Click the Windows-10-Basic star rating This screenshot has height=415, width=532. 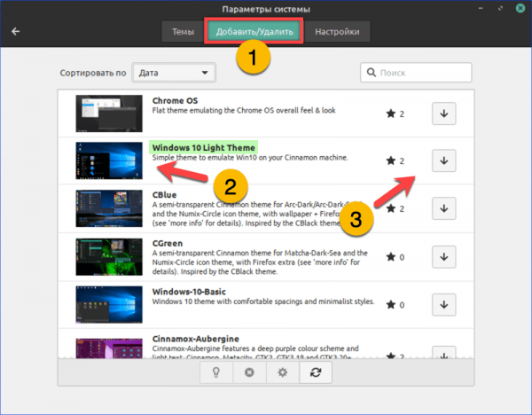point(395,305)
